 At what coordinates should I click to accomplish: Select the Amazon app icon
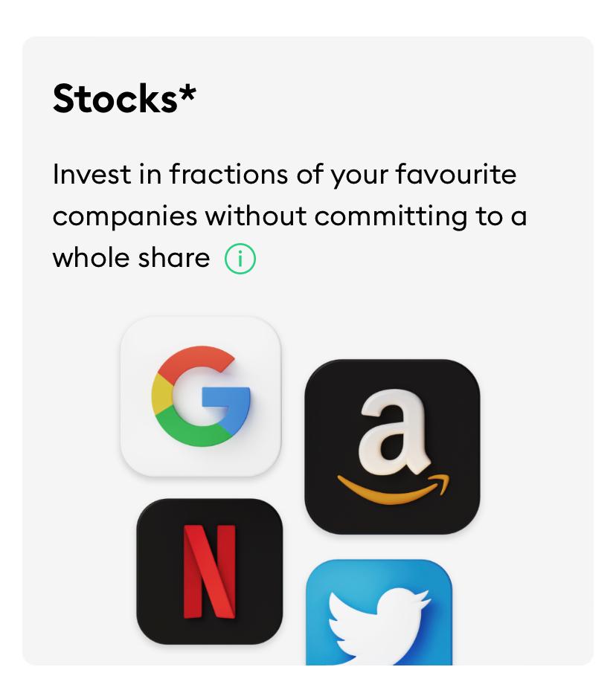click(x=392, y=446)
